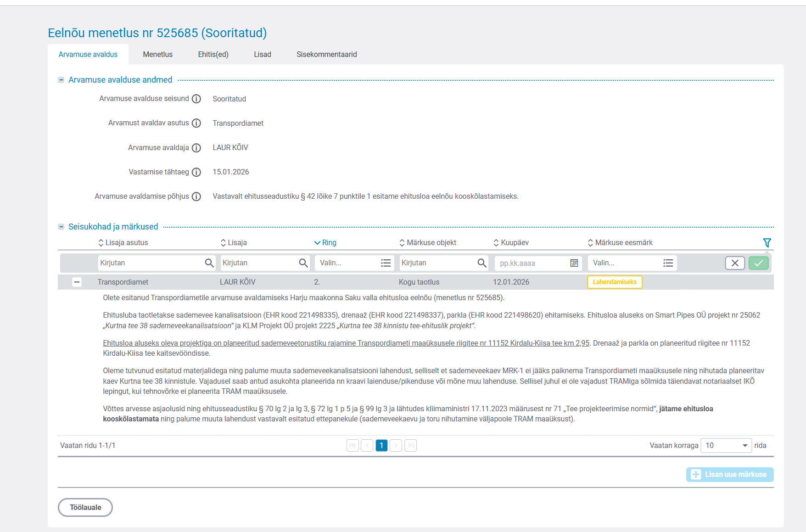The height and width of the screenshot is (532, 806).
Task: Clear filters with the X button
Action: (x=735, y=263)
